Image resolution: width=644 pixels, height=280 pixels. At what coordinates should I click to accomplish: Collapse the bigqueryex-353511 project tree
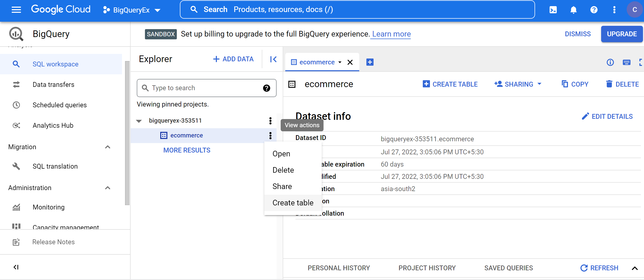(x=139, y=121)
